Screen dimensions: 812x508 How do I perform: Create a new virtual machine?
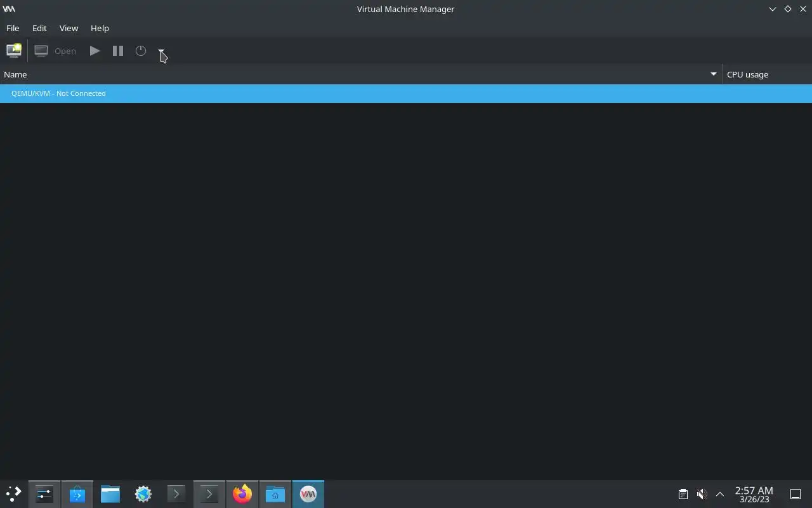(x=14, y=51)
